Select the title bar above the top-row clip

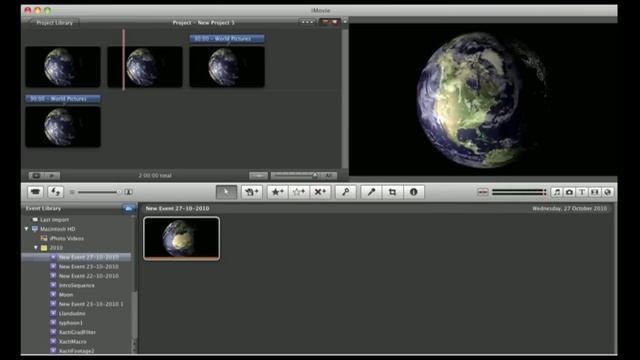pos(227,38)
